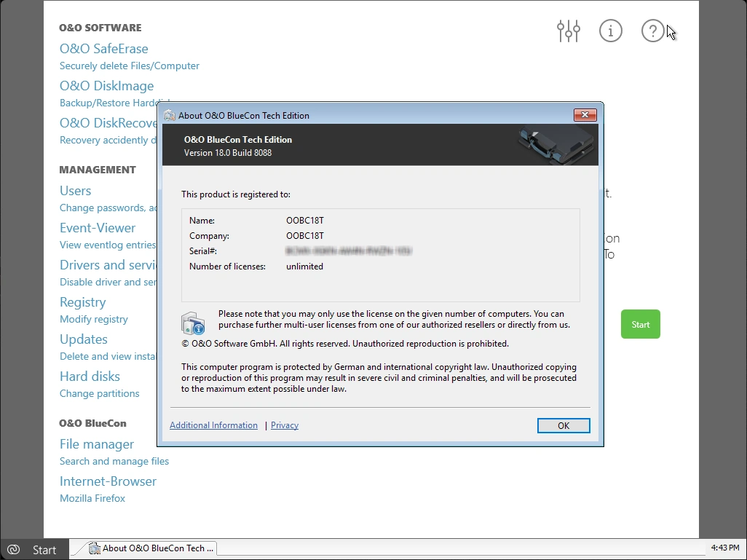This screenshot has height=560, width=747.
Task: Click the unlimited licenses value
Action: pyautogui.click(x=304, y=267)
